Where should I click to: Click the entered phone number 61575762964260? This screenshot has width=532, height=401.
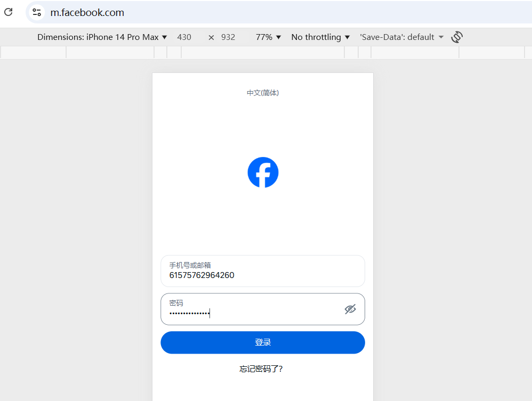(x=202, y=275)
